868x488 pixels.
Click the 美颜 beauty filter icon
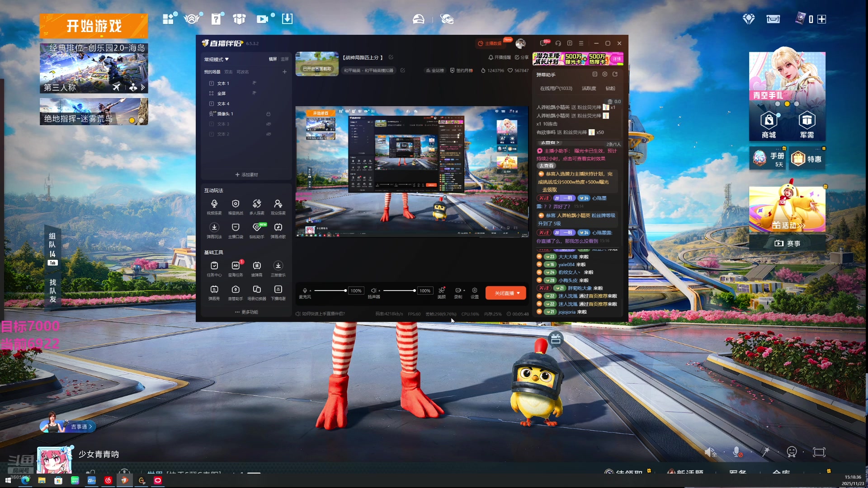(x=442, y=291)
